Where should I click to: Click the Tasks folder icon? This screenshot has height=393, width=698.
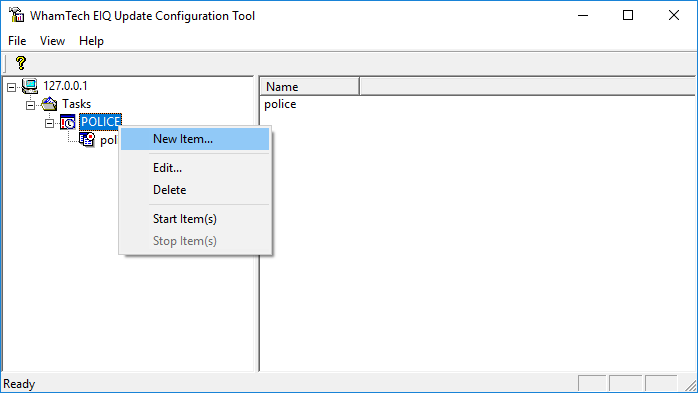click(x=49, y=104)
